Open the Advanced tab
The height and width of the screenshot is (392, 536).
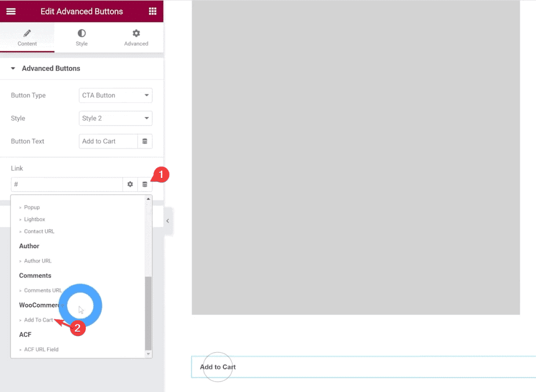(136, 38)
